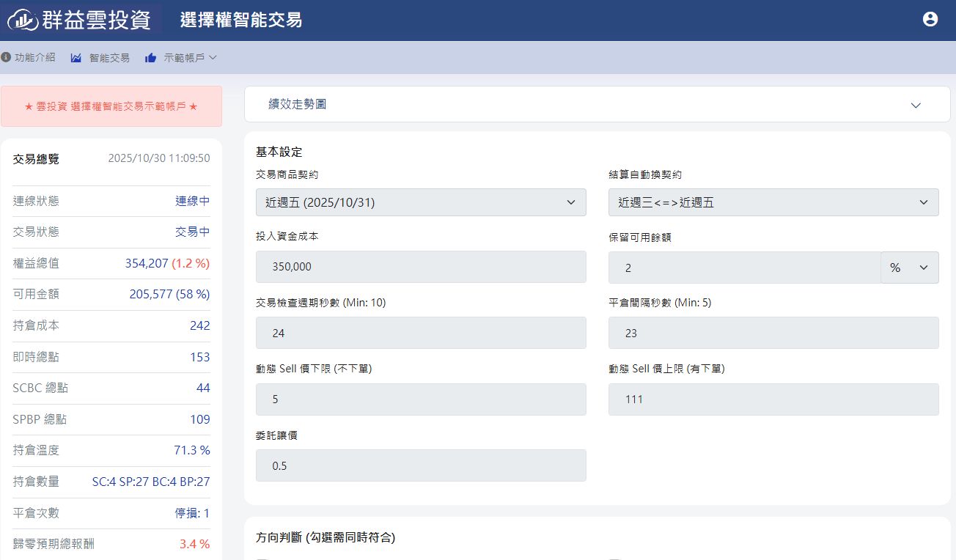Focus the 保留可用餘額 value field
The height and width of the screenshot is (560, 956).
(744, 268)
